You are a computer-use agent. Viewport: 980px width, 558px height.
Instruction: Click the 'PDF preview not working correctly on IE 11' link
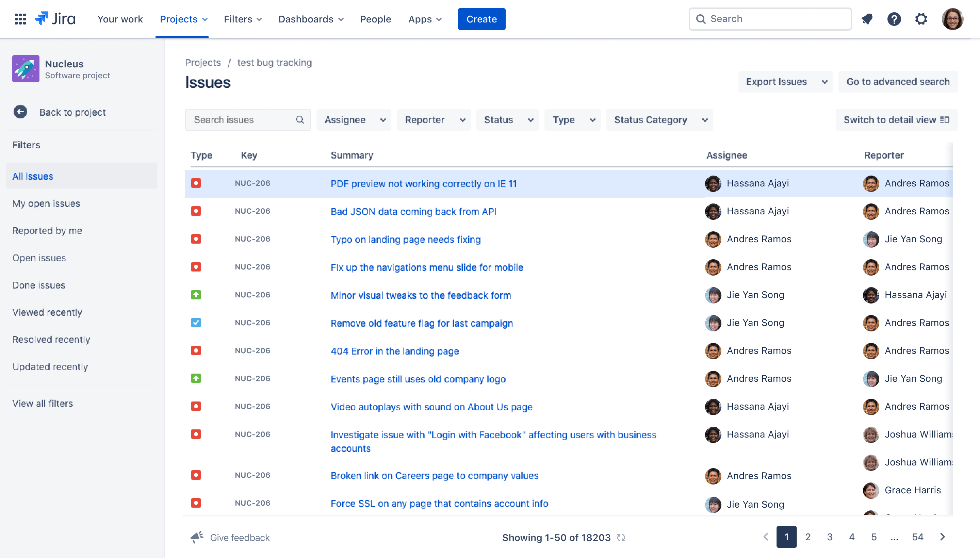pyautogui.click(x=424, y=183)
